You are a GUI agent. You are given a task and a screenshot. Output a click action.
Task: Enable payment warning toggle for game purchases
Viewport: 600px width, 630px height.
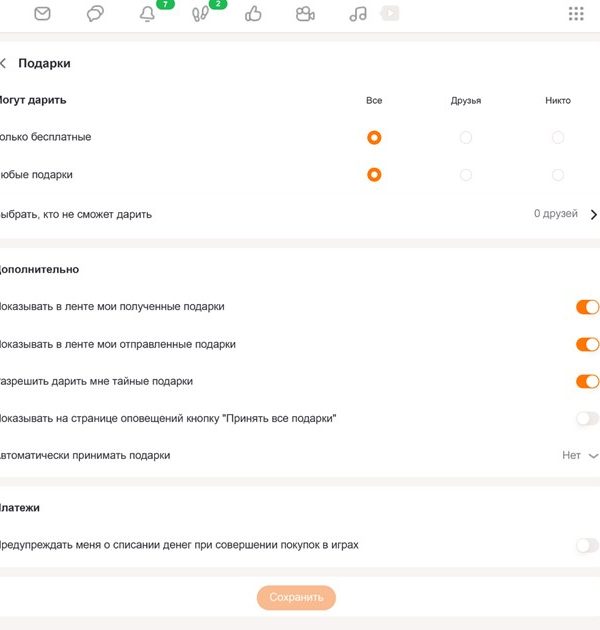click(587, 545)
